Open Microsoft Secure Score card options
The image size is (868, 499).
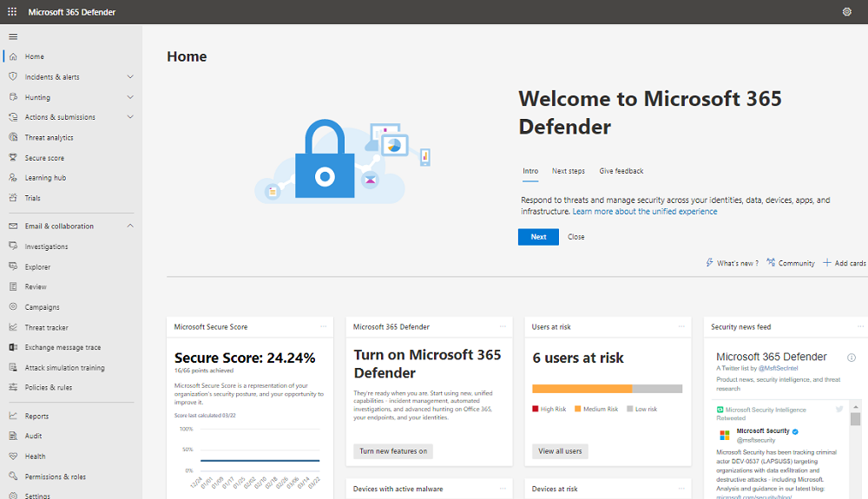324,327
